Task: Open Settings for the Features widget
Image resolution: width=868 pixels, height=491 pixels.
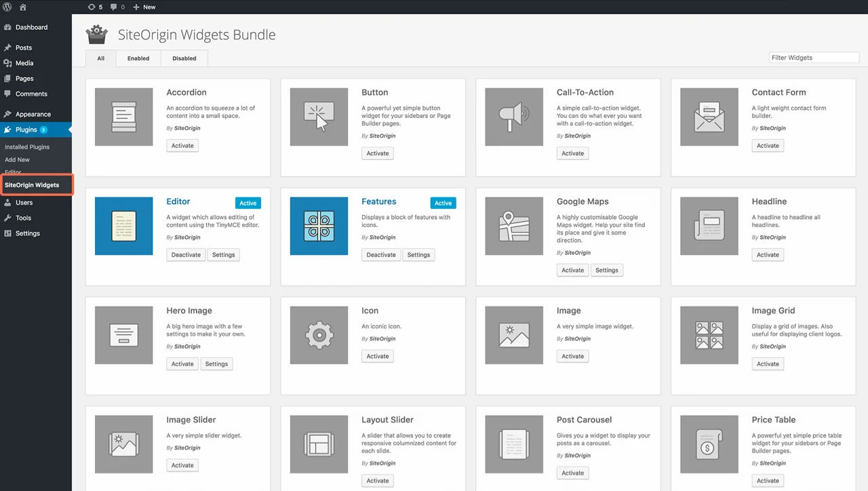Action: (418, 255)
